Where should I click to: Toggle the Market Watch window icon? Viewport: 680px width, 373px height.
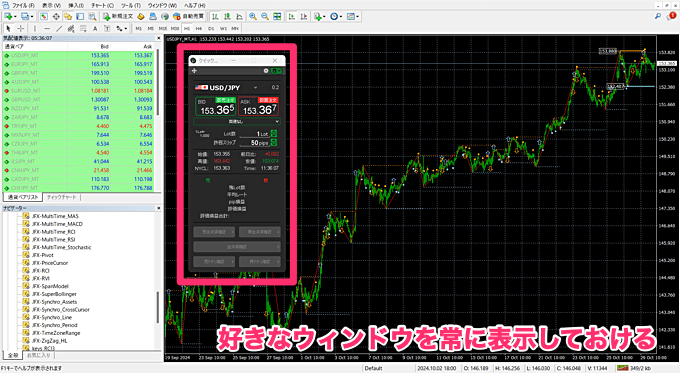tap(44, 16)
